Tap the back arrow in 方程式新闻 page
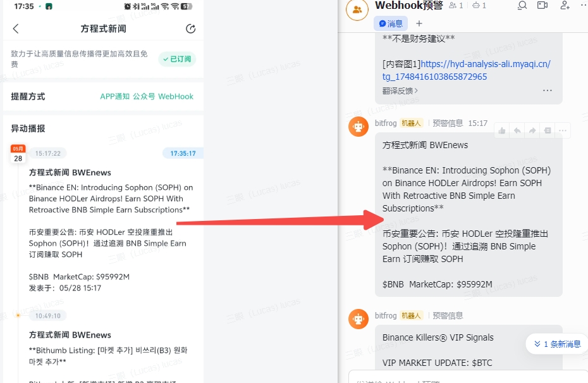Viewport: 588px width, 383px height. pos(16,29)
